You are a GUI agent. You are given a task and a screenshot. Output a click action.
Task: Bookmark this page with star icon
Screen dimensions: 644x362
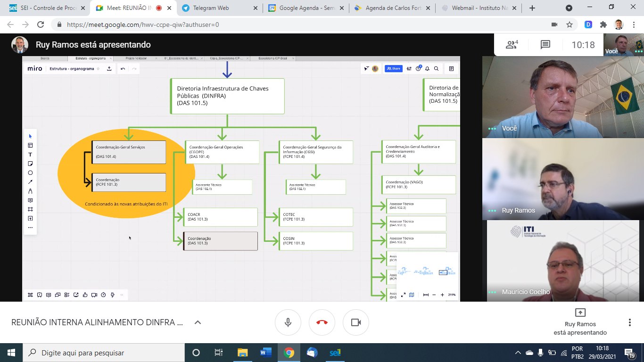[x=570, y=25]
